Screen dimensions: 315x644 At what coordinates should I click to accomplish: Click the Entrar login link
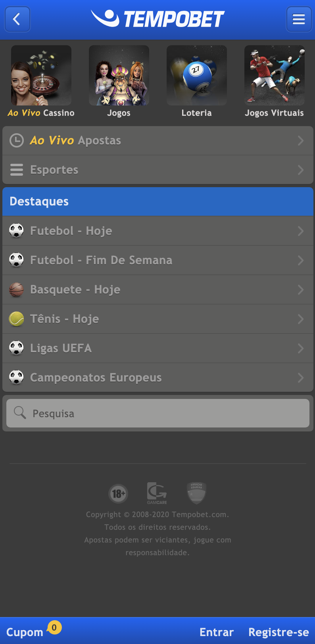tap(217, 632)
